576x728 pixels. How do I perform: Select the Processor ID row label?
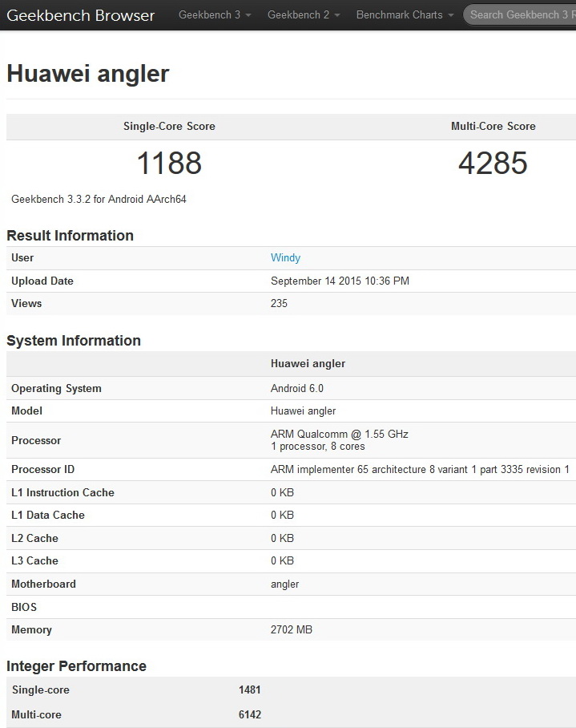(42, 469)
